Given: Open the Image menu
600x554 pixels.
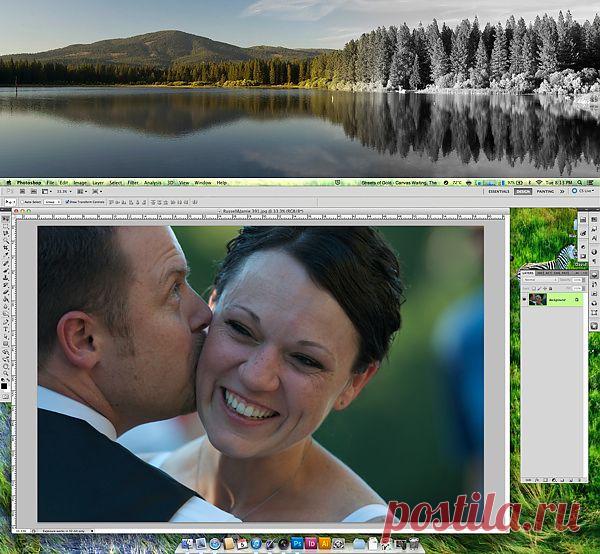Looking at the screenshot, I should [80, 182].
